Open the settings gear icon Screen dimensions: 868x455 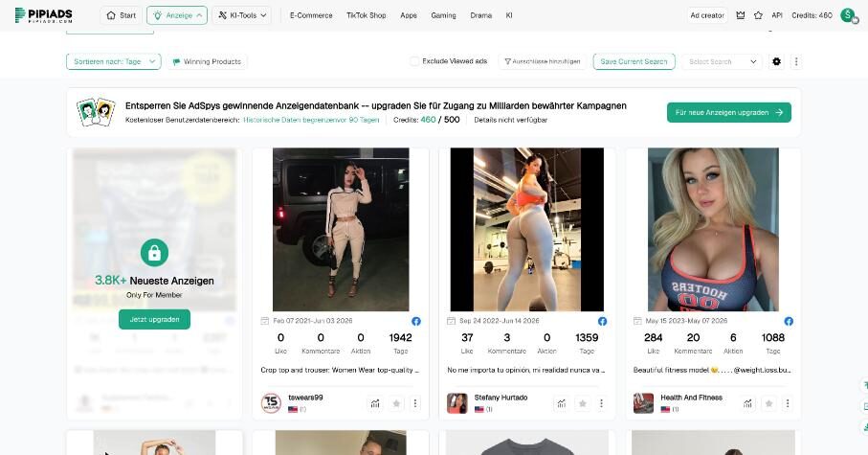click(x=777, y=61)
